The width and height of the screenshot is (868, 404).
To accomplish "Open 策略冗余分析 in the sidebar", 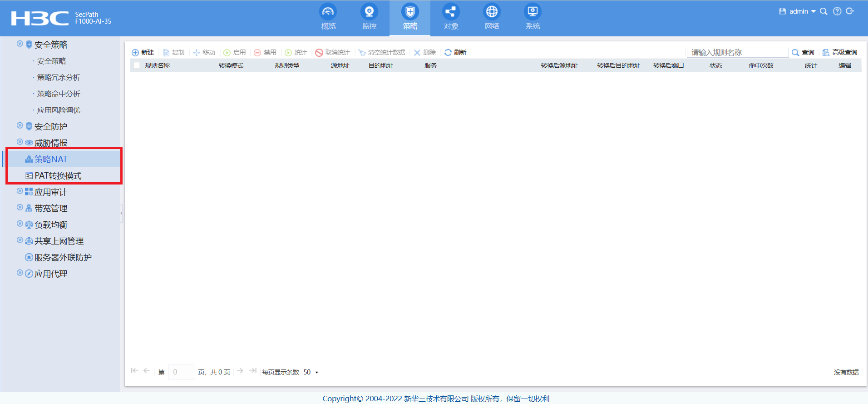I will (59, 77).
